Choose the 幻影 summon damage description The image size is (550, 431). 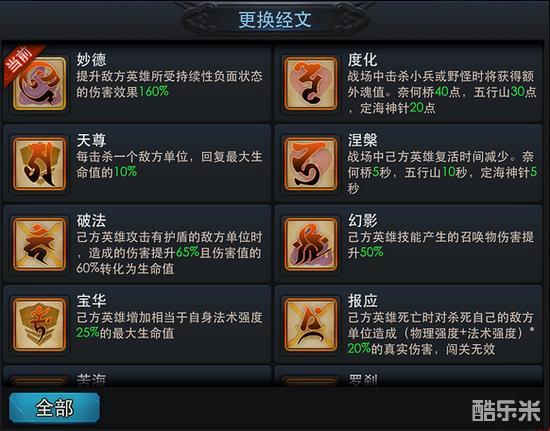coord(441,244)
